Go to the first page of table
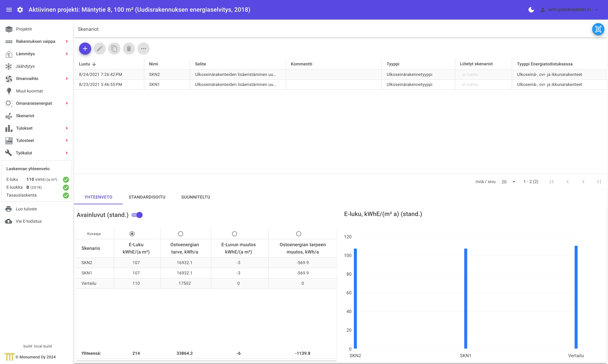 click(552, 182)
